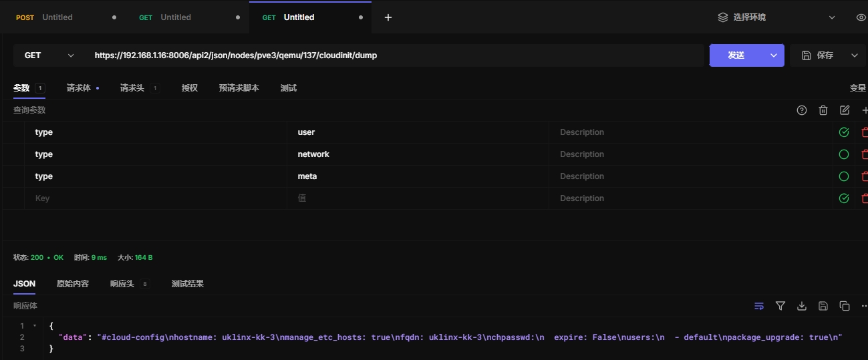Screen dimensions: 868x360
Task: Click the 发送 send button
Action: coord(736,55)
